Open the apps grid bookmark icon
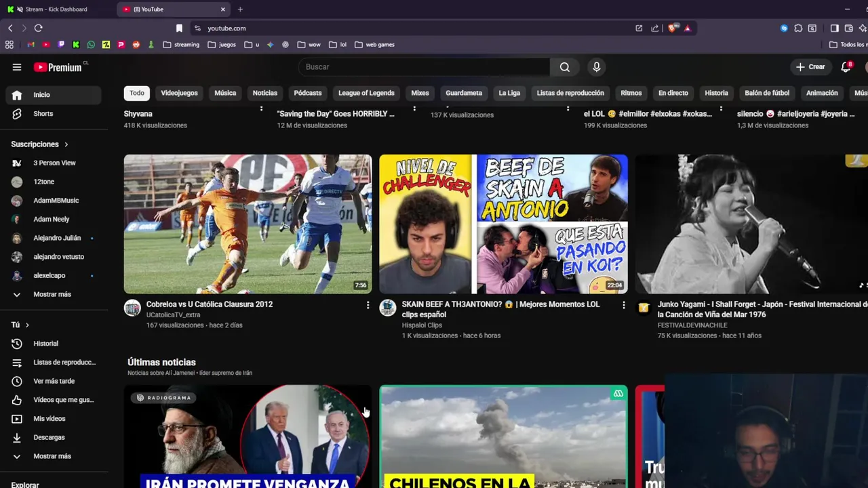The image size is (868, 488). [x=9, y=45]
